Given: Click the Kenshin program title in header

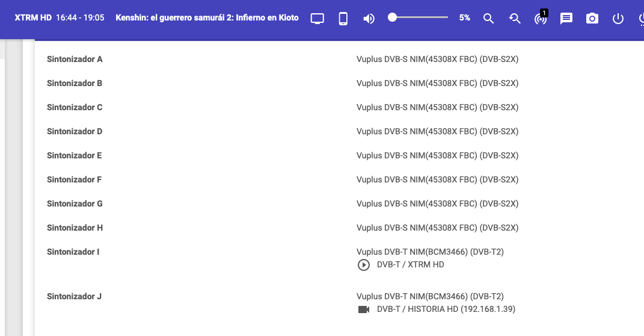Looking at the screenshot, I should click(206, 18).
